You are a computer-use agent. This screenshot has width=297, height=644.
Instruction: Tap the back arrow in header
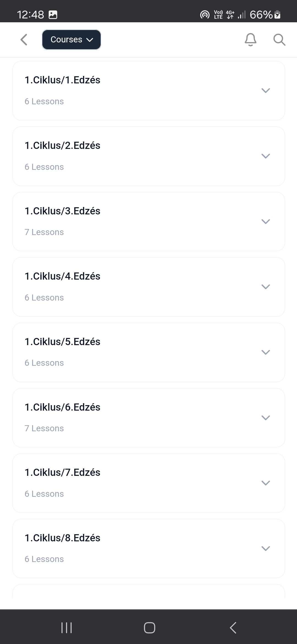pyautogui.click(x=24, y=40)
